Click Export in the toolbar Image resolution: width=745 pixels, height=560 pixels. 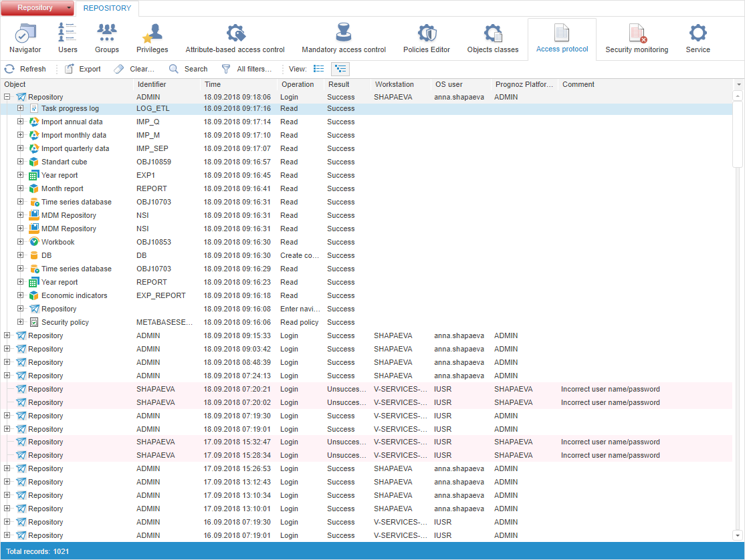tap(83, 69)
